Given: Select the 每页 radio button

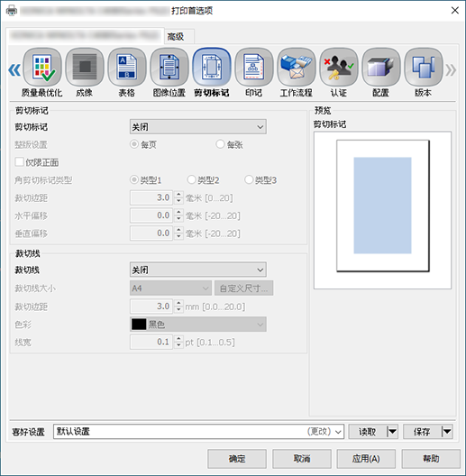Looking at the screenshot, I should [134, 144].
